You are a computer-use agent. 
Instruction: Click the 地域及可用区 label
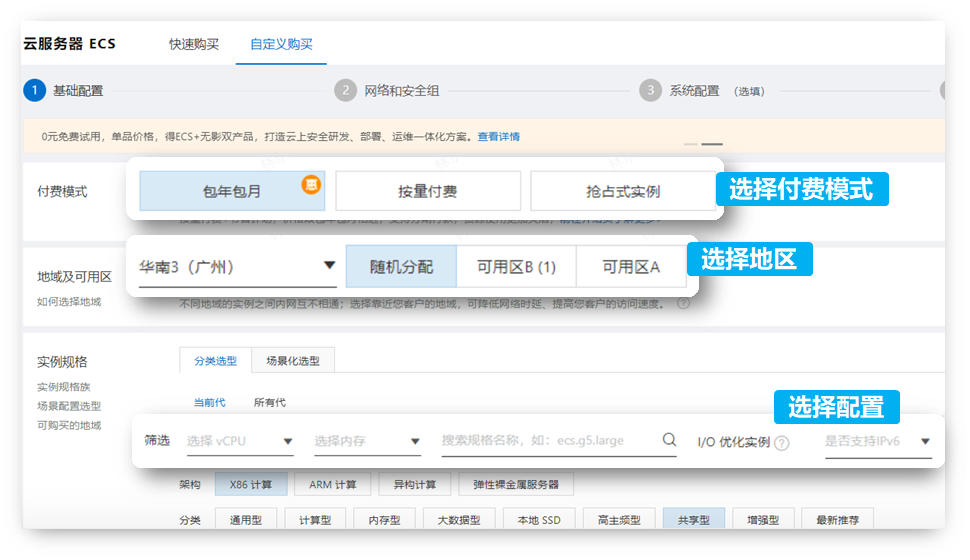[74, 277]
